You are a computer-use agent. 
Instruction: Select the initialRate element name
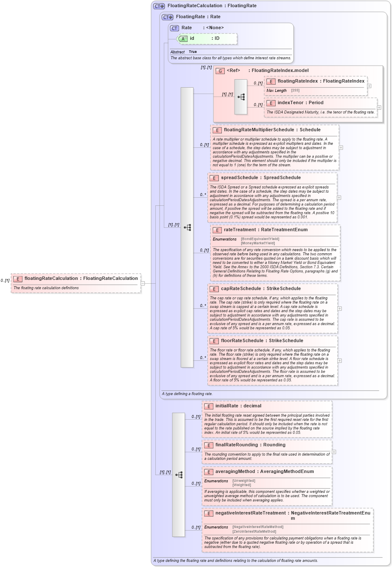pyautogui.click(x=227, y=406)
